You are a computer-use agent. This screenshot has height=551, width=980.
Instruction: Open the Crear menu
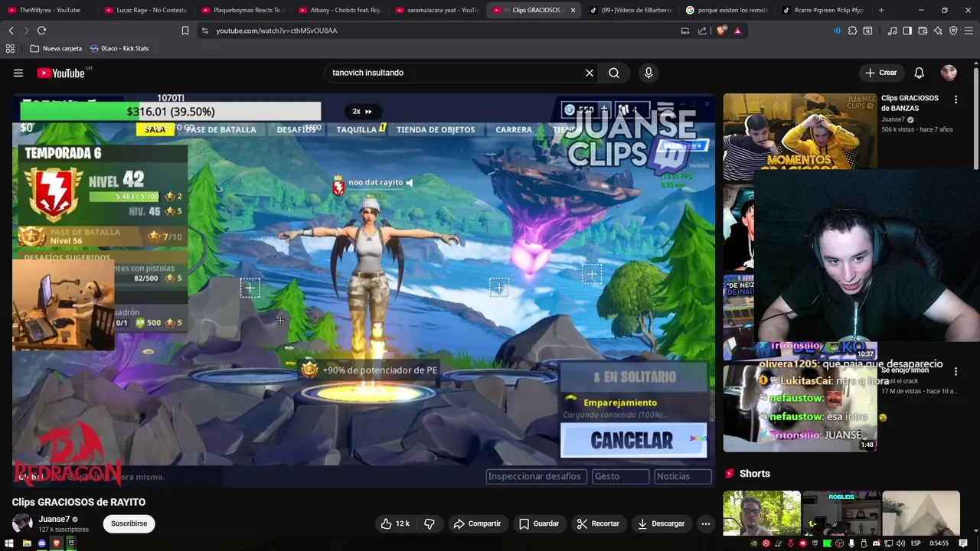tap(880, 73)
